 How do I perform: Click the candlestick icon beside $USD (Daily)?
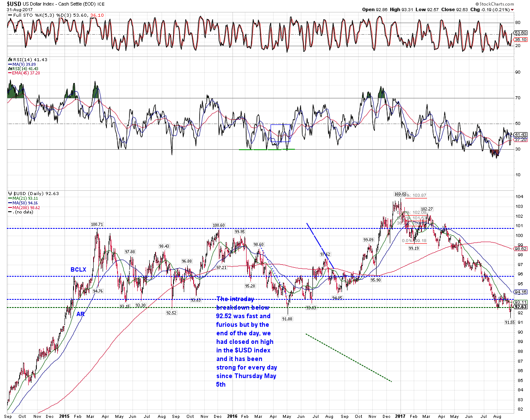[x=9, y=194]
